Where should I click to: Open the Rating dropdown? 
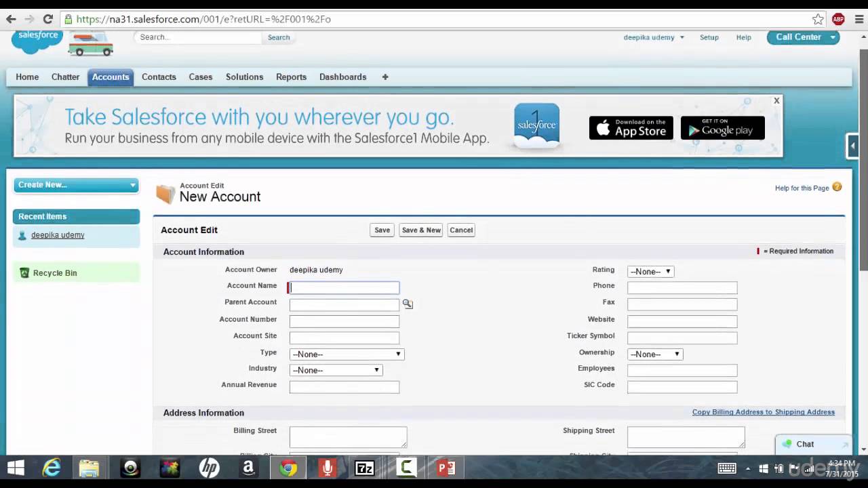tap(650, 272)
